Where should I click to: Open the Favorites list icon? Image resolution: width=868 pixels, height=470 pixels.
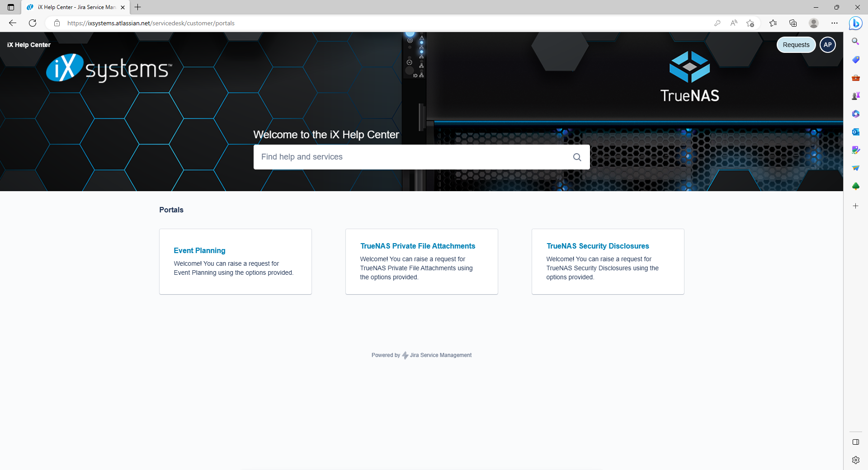(773, 23)
